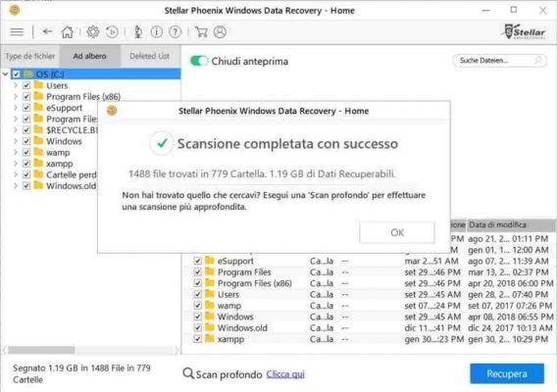Click the shopping cart buy icon

(201, 32)
